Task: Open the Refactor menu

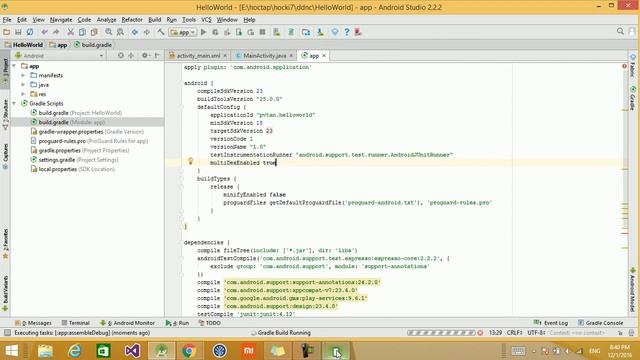Action: tap(132, 20)
